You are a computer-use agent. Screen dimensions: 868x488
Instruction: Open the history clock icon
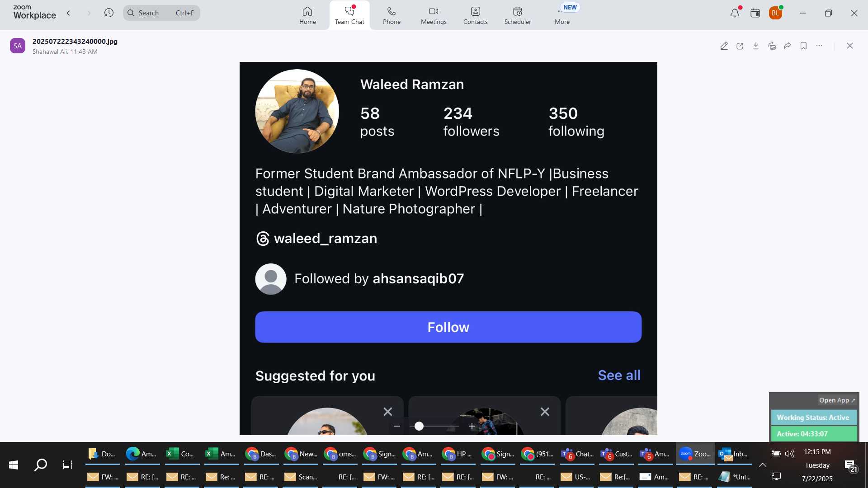tap(108, 13)
